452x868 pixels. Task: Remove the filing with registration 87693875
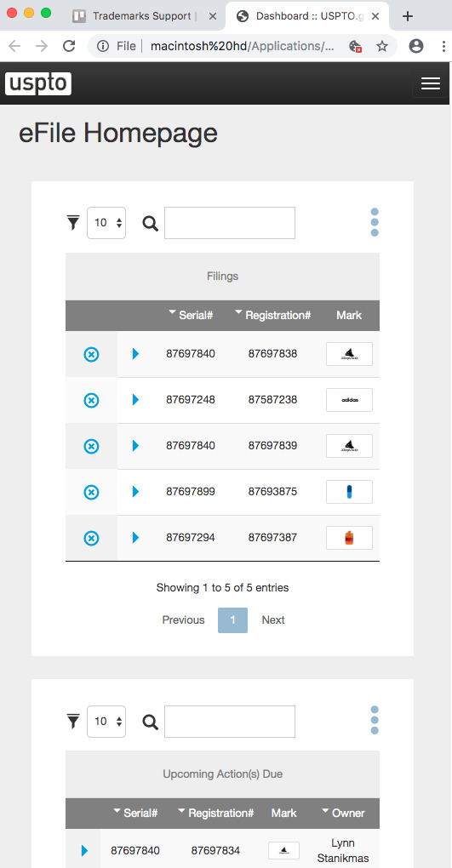(x=91, y=492)
